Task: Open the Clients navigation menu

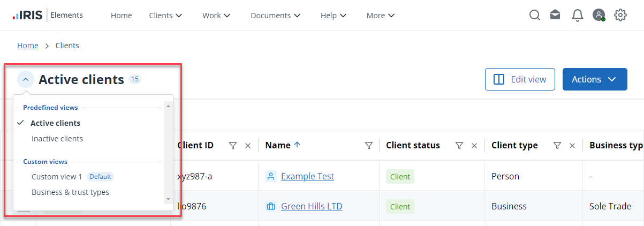Action: coord(165,16)
